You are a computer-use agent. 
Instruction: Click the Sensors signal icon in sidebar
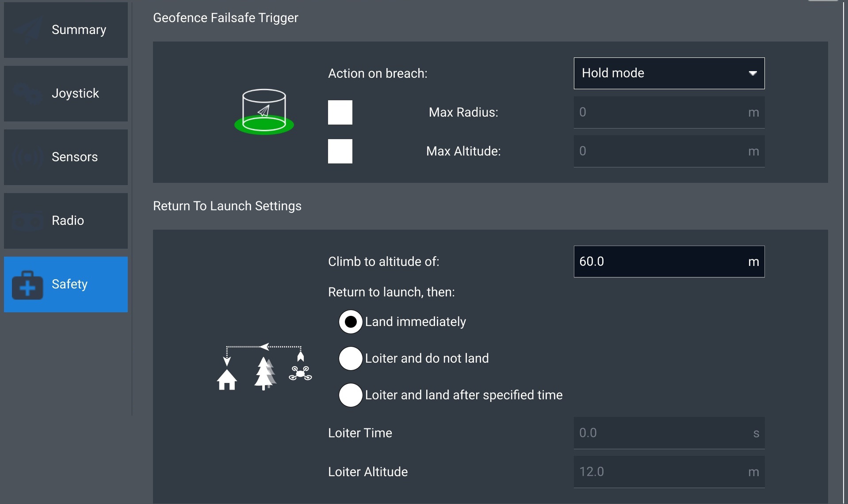[x=27, y=157]
